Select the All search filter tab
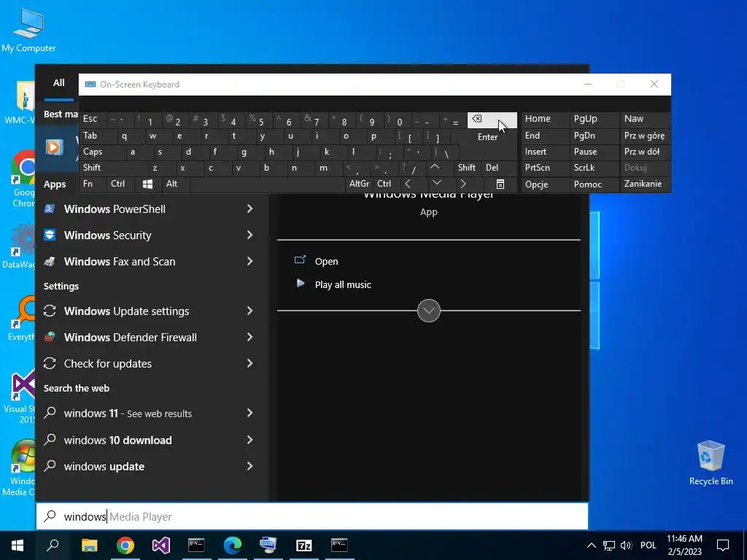The image size is (747, 560). (x=59, y=83)
